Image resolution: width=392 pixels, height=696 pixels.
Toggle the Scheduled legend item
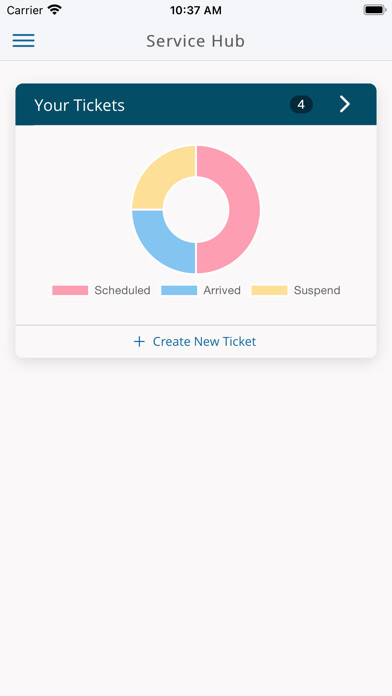101,290
